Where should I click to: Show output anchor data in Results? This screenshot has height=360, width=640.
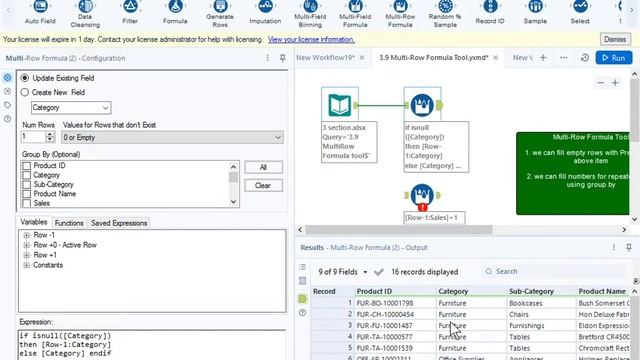302,299
